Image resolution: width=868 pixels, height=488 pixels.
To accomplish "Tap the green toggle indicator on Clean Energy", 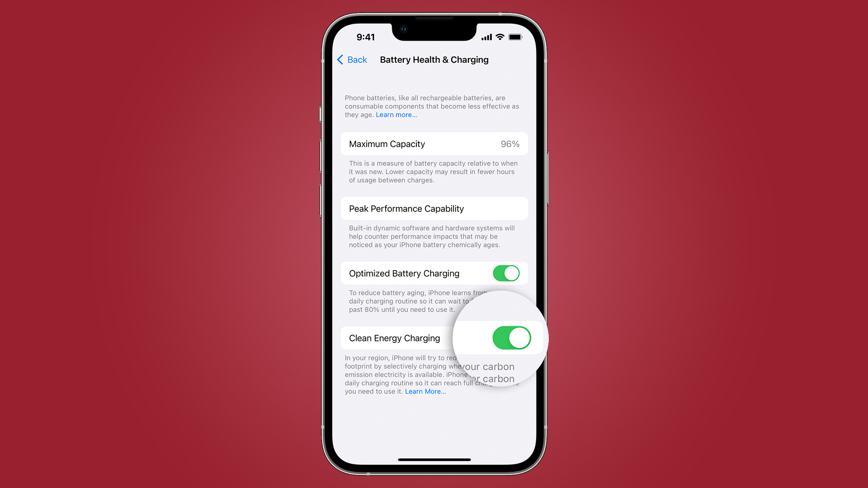I will (x=509, y=338).
